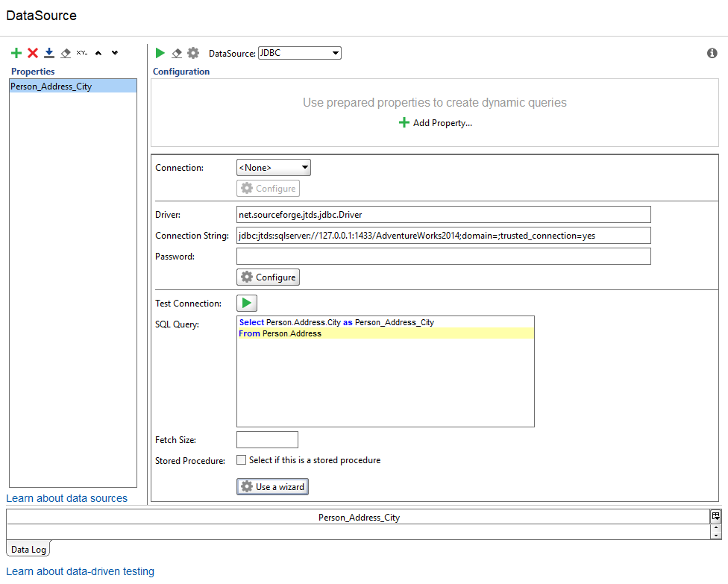This screenshot has width=728, height=584.
Task: Tick the stored procedure checkbox
Action: (x=242, y=460)
